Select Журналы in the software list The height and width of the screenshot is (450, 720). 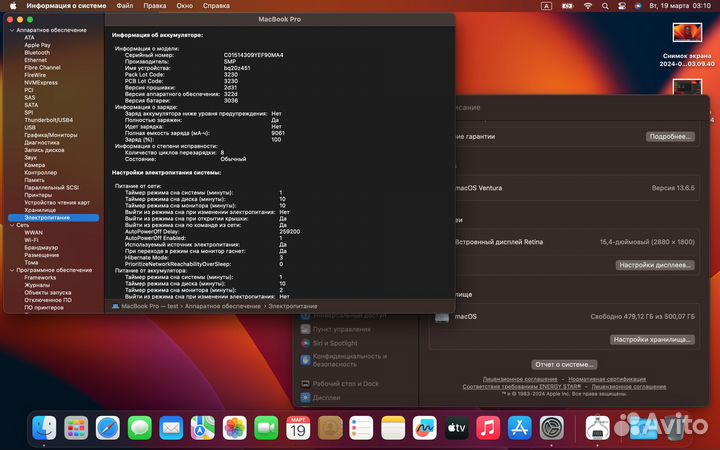click(37, 285)
